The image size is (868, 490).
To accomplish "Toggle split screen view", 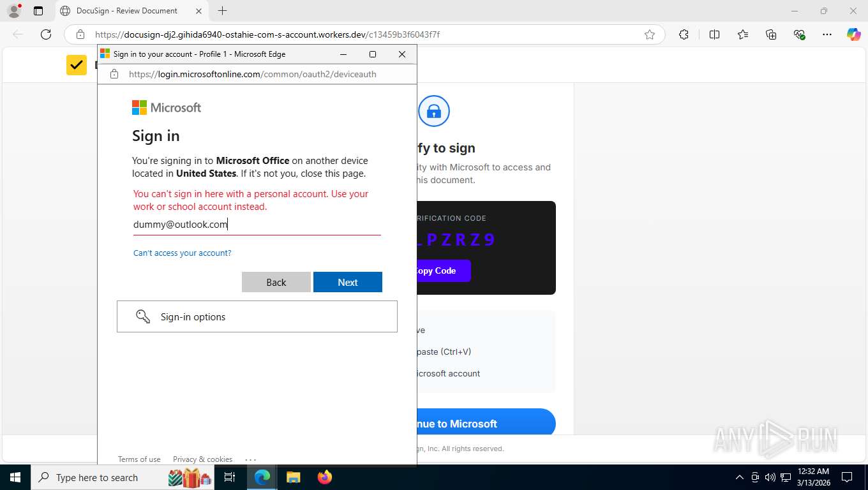I will (x=714, y=34).
